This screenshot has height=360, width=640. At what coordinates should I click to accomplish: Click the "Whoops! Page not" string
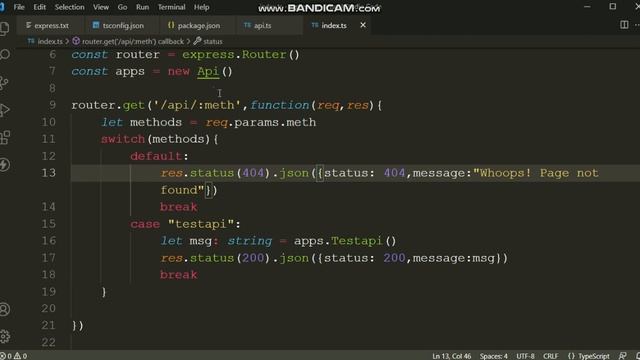(536, 173)
